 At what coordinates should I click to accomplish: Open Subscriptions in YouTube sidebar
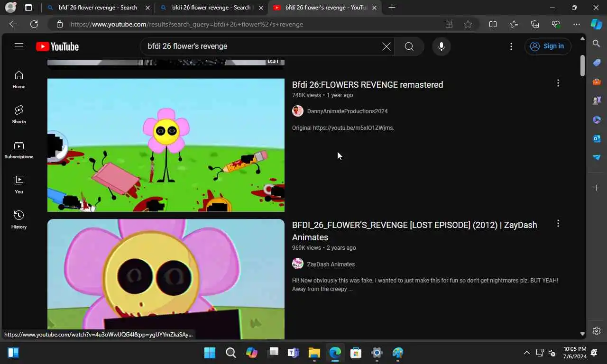coord(19,150)
